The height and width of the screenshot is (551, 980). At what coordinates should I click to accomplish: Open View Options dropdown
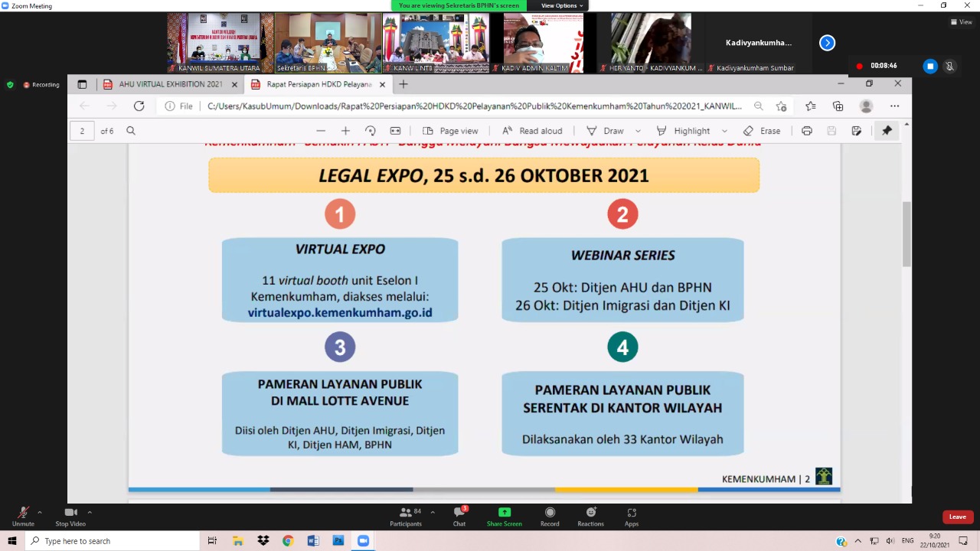[563, 5]
